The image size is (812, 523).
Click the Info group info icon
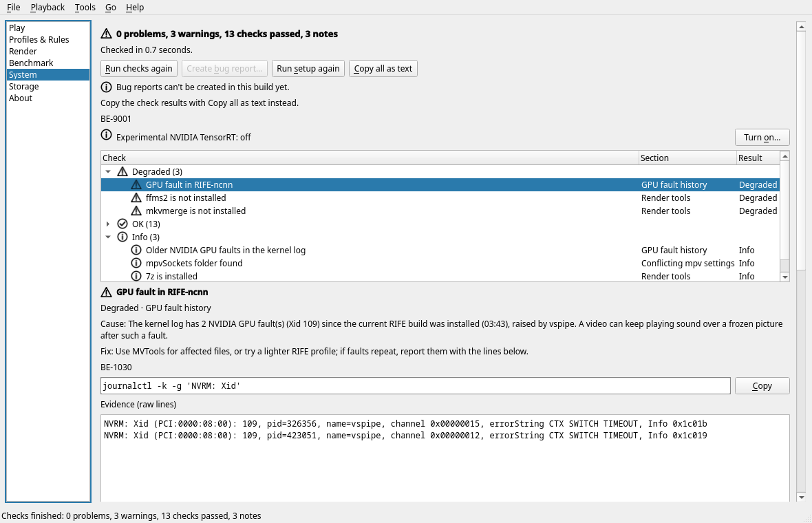pos(122,237)
